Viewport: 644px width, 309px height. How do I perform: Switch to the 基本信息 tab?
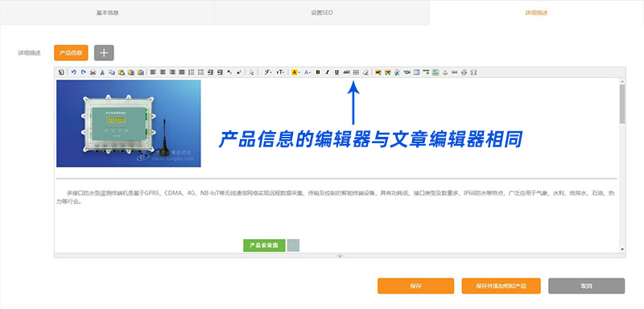107,13
